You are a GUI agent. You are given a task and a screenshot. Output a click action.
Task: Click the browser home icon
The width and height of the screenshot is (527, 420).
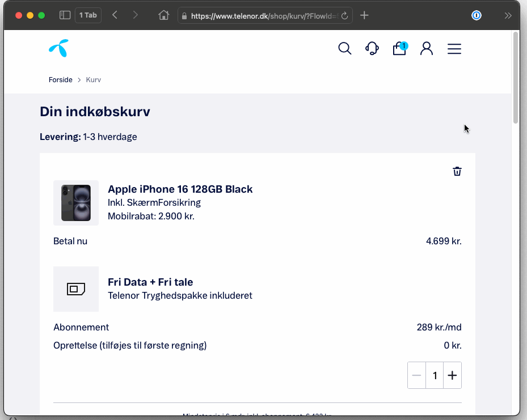tap(164, 15)
